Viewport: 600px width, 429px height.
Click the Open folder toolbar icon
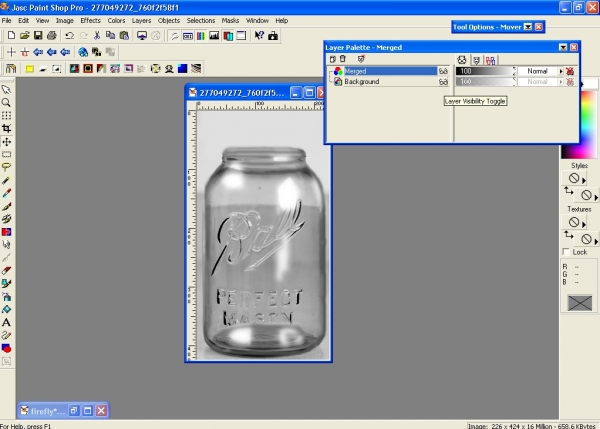(24, 36)
